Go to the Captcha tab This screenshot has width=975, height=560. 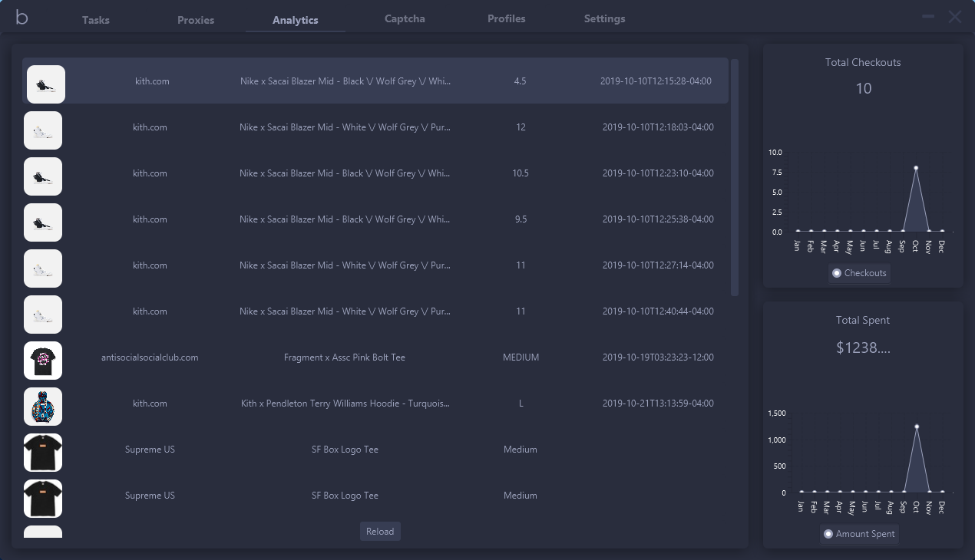point(405,18)
